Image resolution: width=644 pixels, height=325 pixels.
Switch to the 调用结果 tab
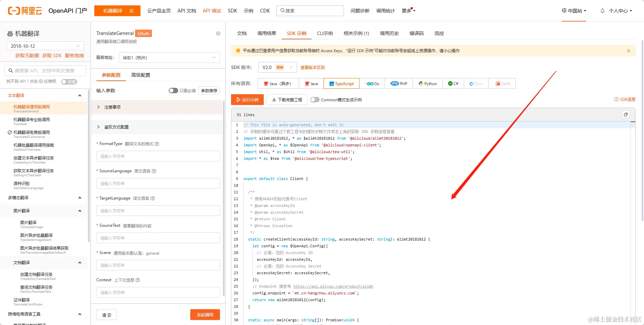coord(267,33)
